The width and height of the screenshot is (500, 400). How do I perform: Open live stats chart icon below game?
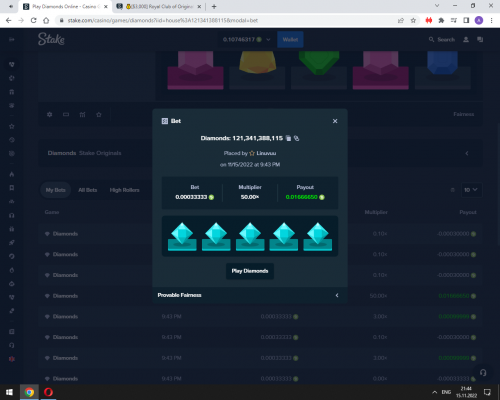tap(82, 114)
